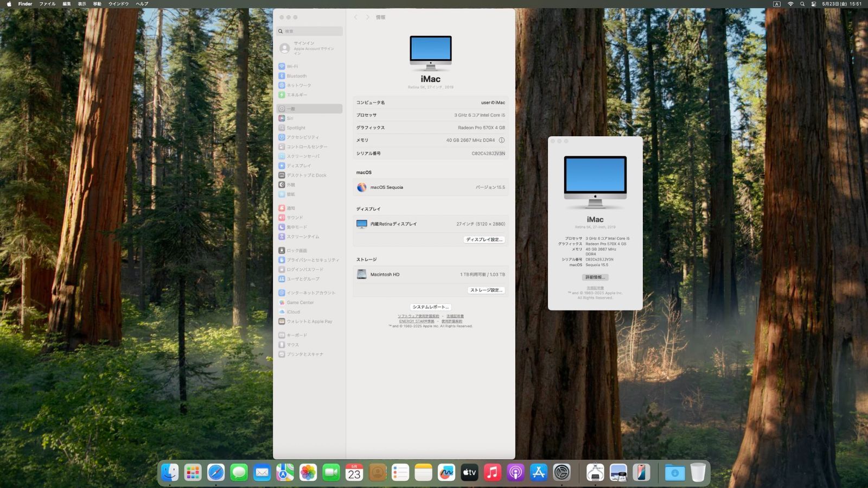Open the ソフトウェア使用許諾契約 link
The image size is (868, 488).
coord(418,316)
